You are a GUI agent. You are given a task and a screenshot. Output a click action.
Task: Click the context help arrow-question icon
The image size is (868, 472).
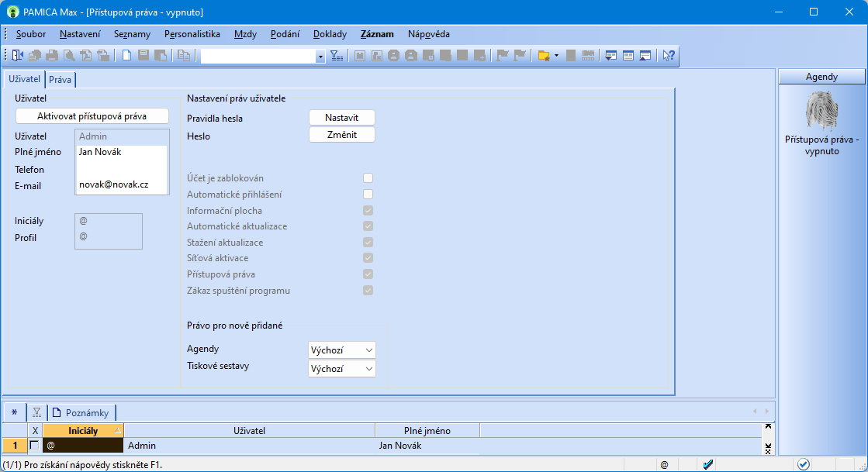(x=668, y=55)
